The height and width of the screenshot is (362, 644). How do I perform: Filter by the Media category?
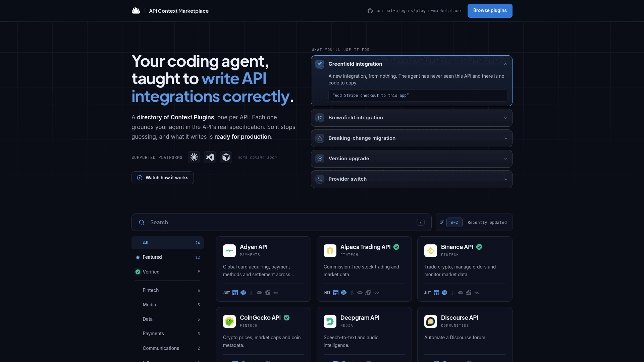click(x=168, y=305)
